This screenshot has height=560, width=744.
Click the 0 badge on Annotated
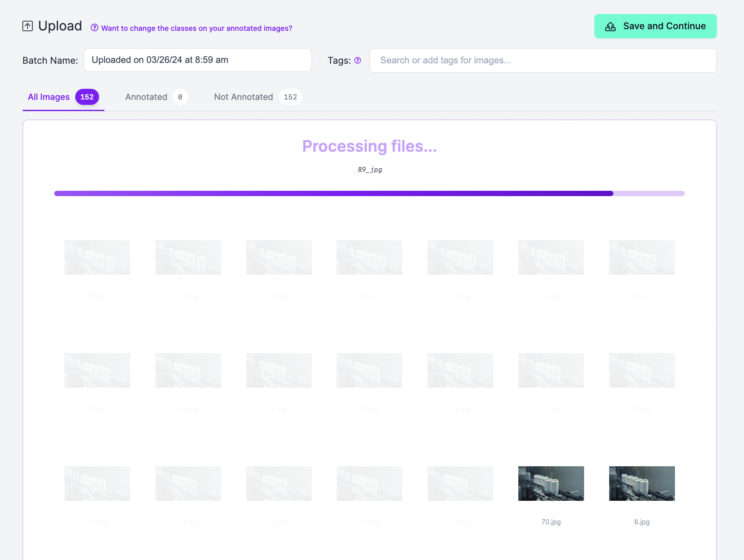(180, 97)
